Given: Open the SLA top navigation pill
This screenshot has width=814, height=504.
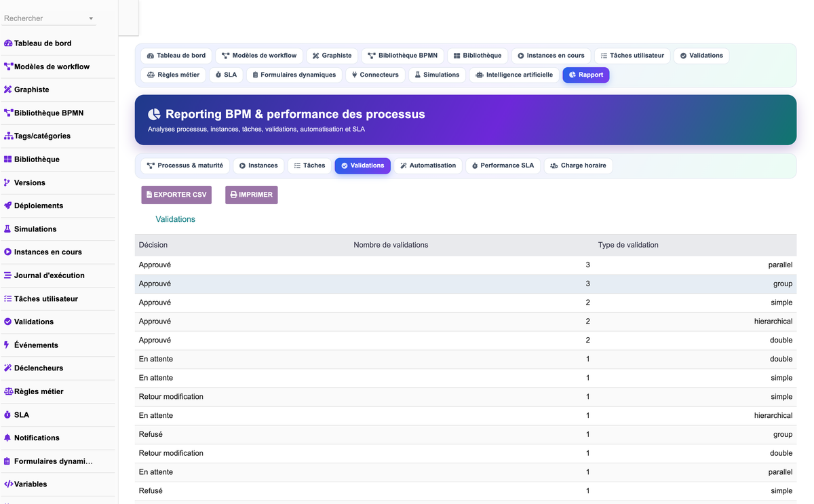Looking at the screenshot, I should [227, 75].
